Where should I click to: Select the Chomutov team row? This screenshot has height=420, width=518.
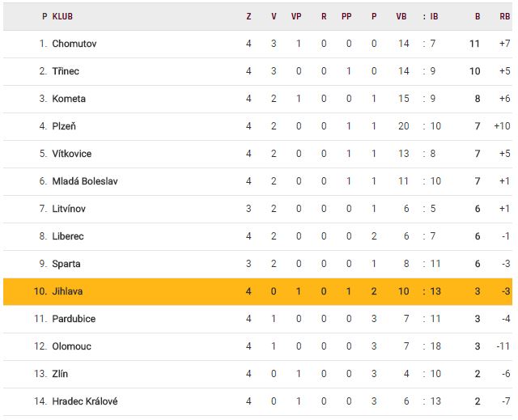[257, 44]
